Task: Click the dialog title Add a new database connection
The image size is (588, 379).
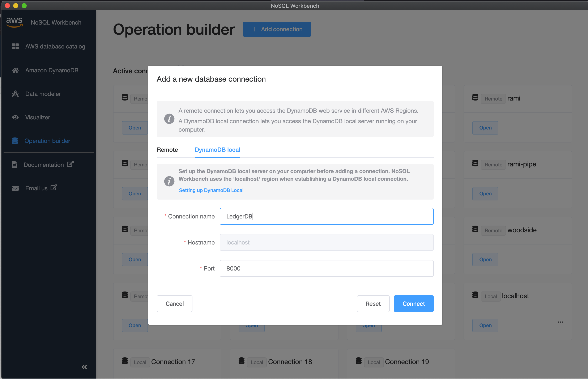Action: [x=211, y=79]
